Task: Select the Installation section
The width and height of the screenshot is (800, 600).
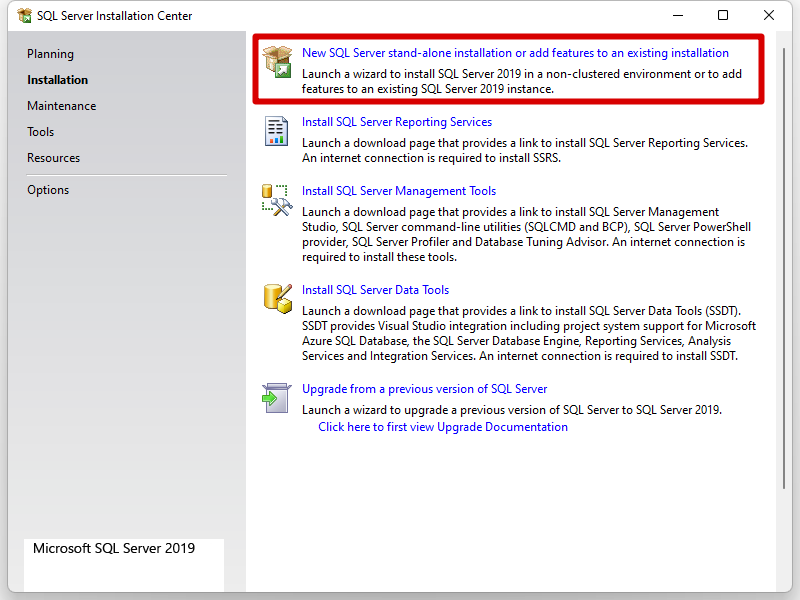Action: pos(58,80)
